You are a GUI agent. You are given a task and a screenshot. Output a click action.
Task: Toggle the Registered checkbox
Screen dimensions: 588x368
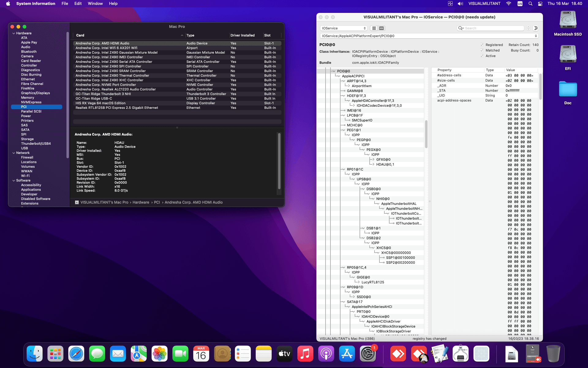(x=482, y=45)
